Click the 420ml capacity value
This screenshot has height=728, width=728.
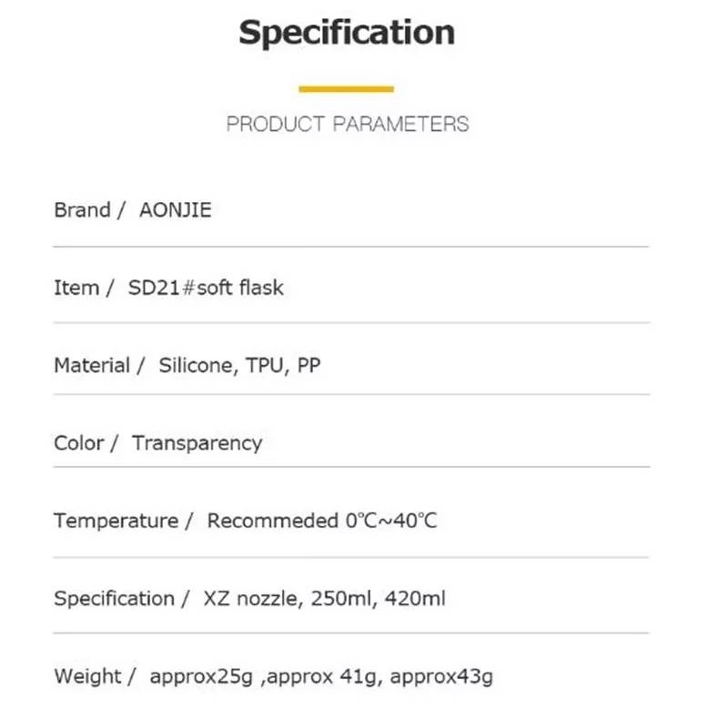(415, 599)
